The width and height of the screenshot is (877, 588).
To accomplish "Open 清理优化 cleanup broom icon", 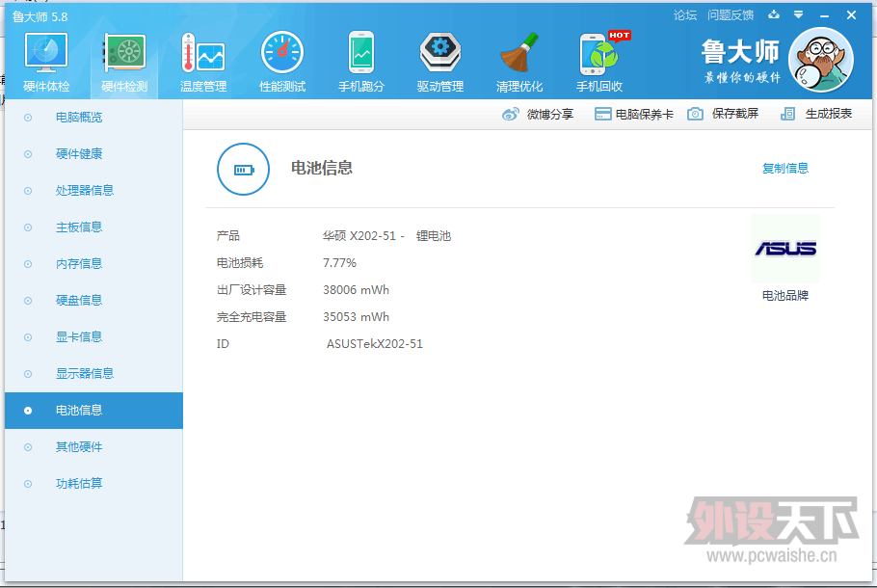I will tap(519, 53).
